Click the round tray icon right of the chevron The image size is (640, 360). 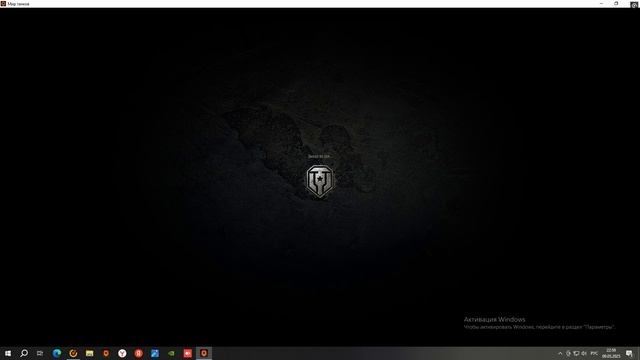pyautogui.click(x=568, y=353)
